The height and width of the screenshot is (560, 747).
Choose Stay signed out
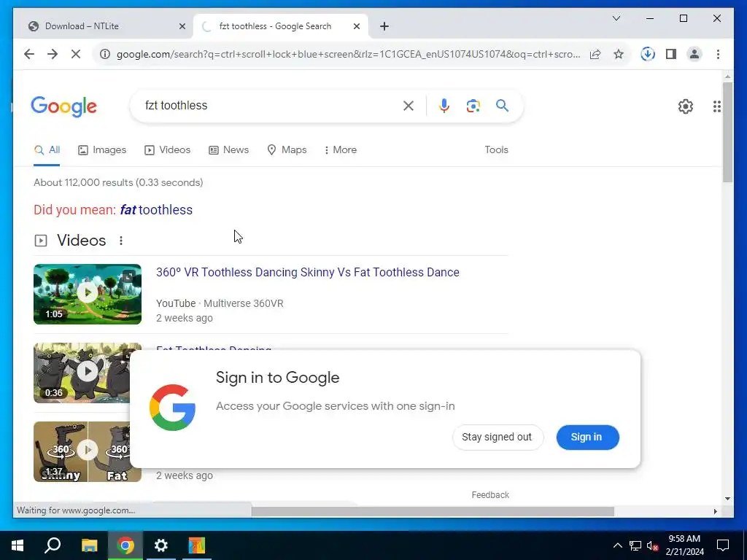tap(497, 437)
